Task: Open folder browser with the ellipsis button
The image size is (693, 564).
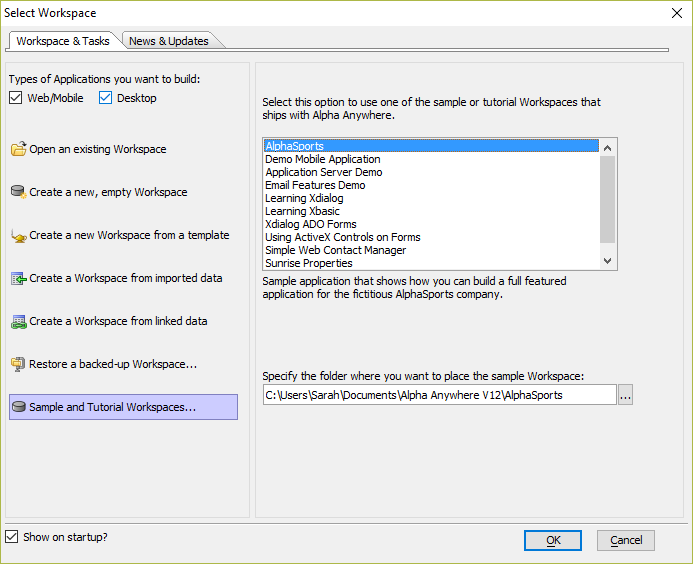Action: click(x=625, y=395)
